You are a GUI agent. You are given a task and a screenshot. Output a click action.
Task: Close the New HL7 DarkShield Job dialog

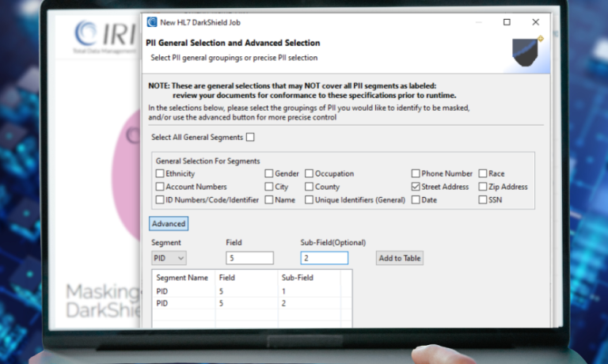(536, 22)
